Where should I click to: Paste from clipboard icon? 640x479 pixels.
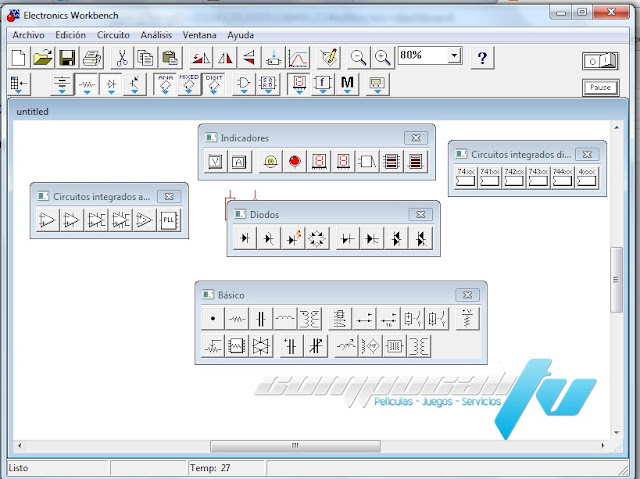coord(170,58)
